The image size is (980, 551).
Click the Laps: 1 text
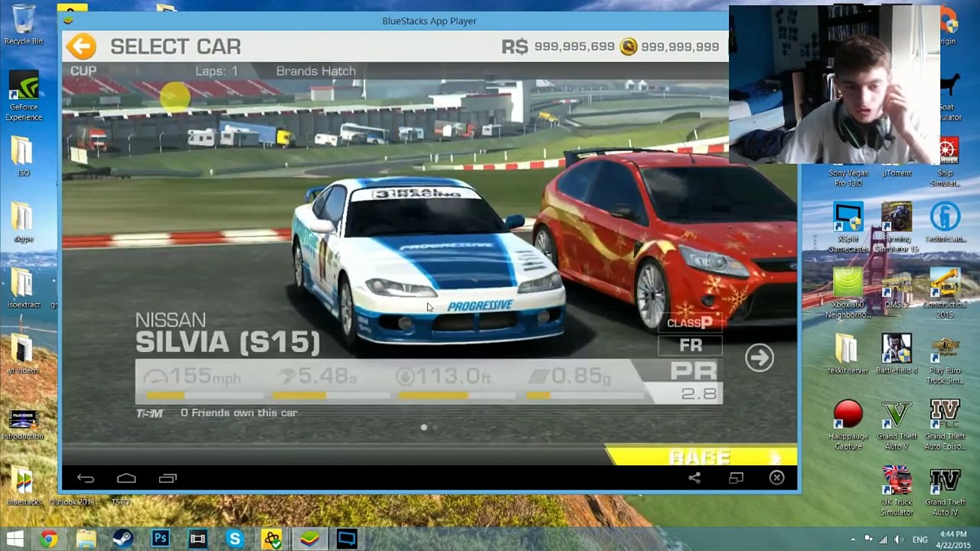(216, 71)
